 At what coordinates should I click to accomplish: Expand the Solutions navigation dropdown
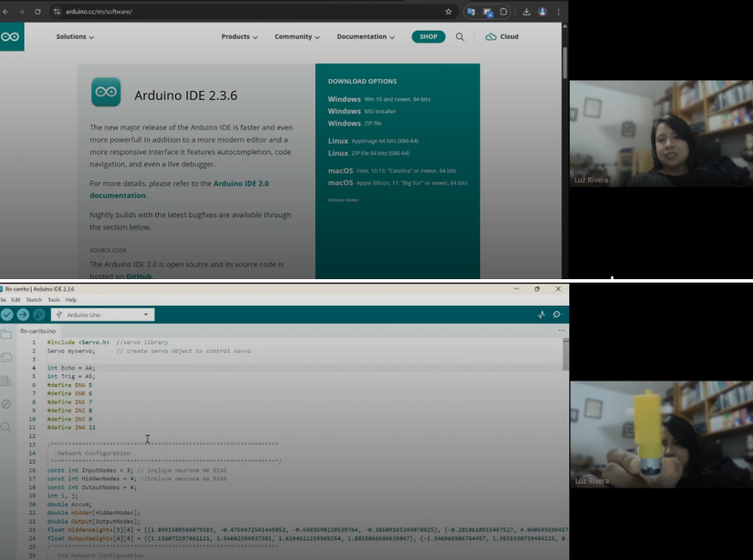[x=75, y=37]
